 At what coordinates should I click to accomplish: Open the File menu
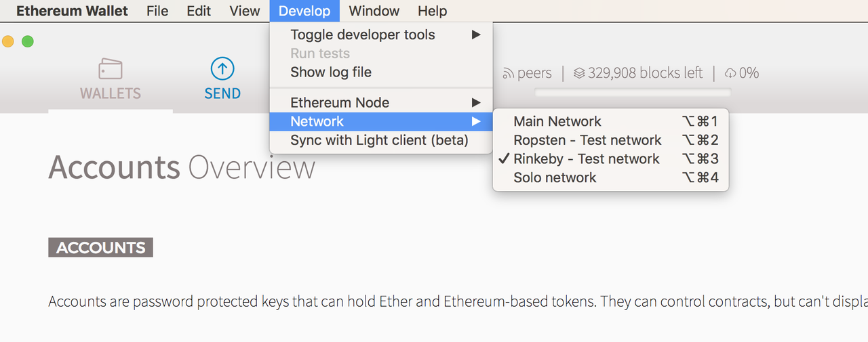pos(157,11)
